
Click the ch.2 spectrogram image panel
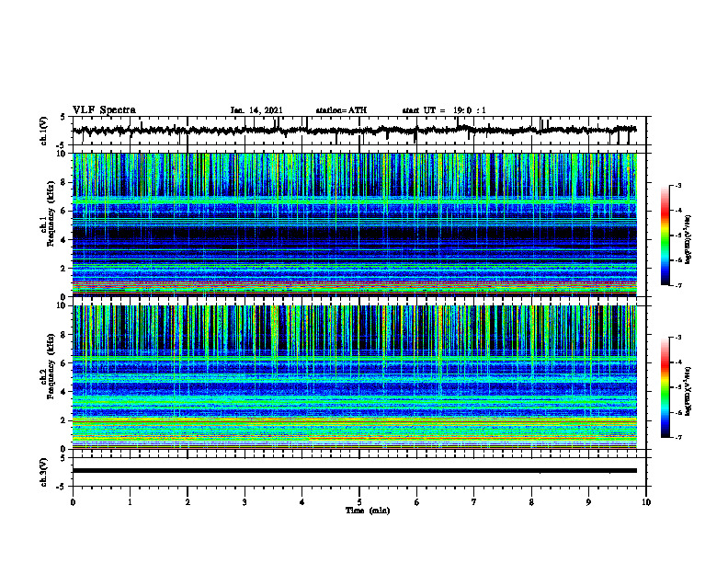(354, 377)
